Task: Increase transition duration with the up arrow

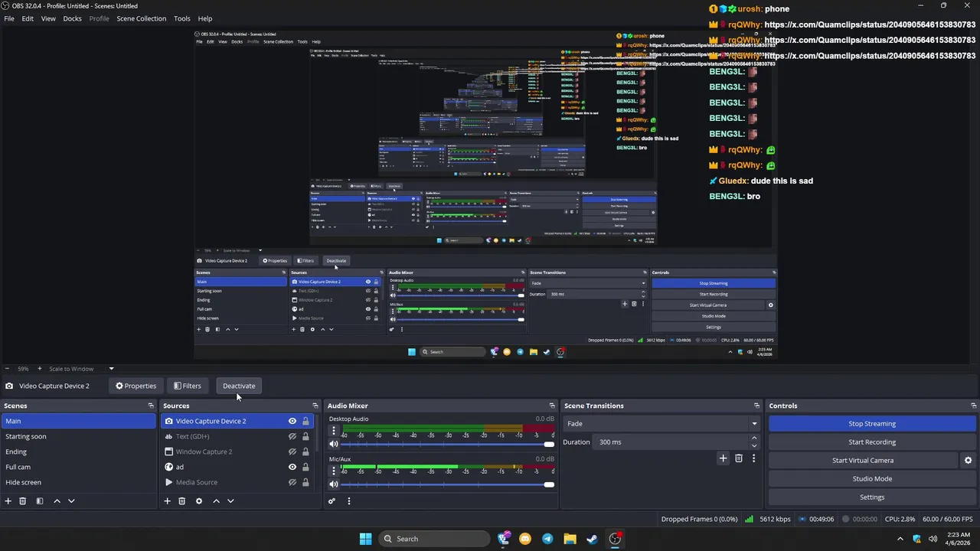Action: coord(754,439)
